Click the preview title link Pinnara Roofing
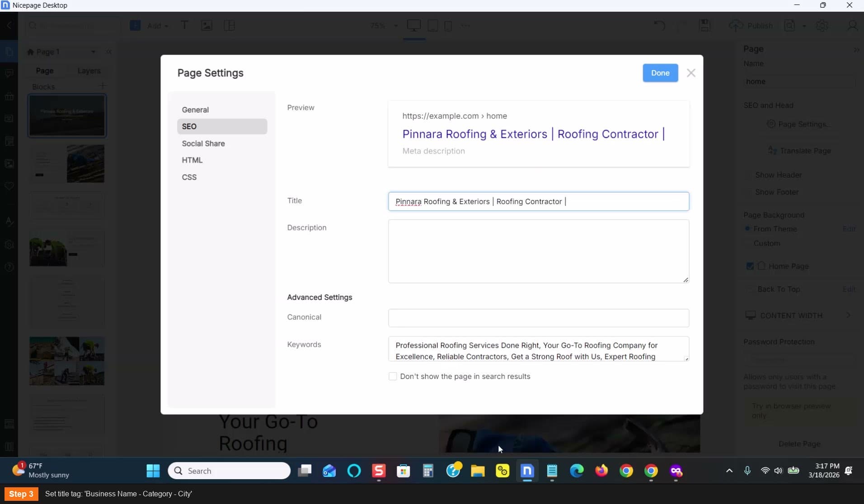The image size is (864, 504). coord(533,134)
